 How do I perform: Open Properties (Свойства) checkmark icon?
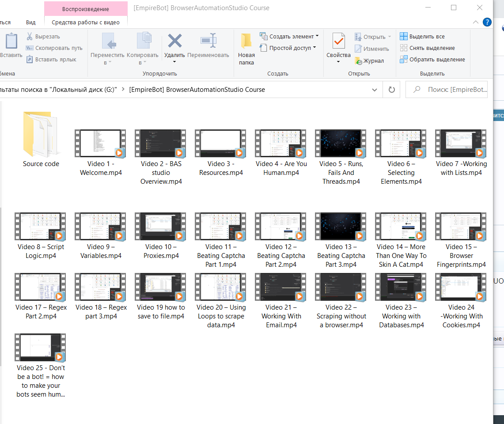pos(338,42)
